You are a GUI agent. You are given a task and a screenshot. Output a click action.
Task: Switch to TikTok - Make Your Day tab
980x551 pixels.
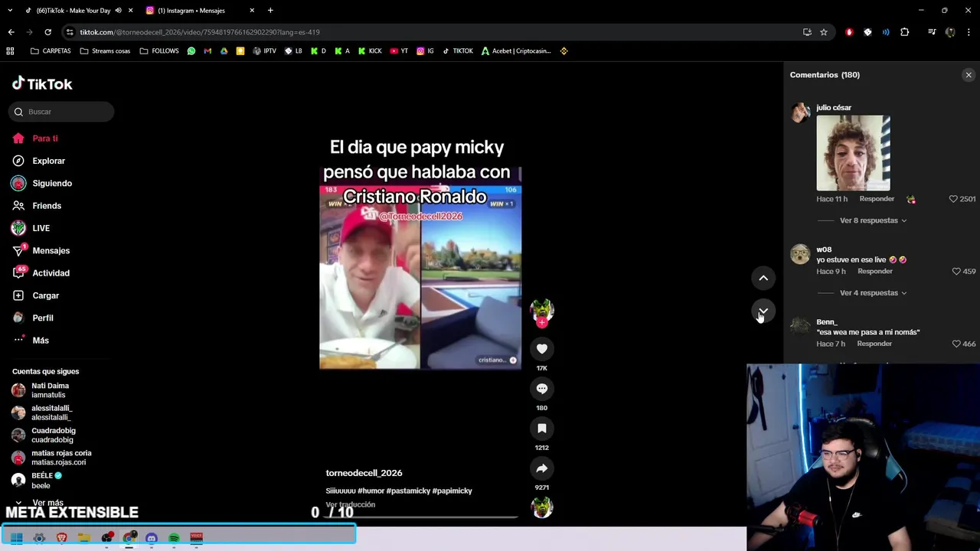click(73, 11)
